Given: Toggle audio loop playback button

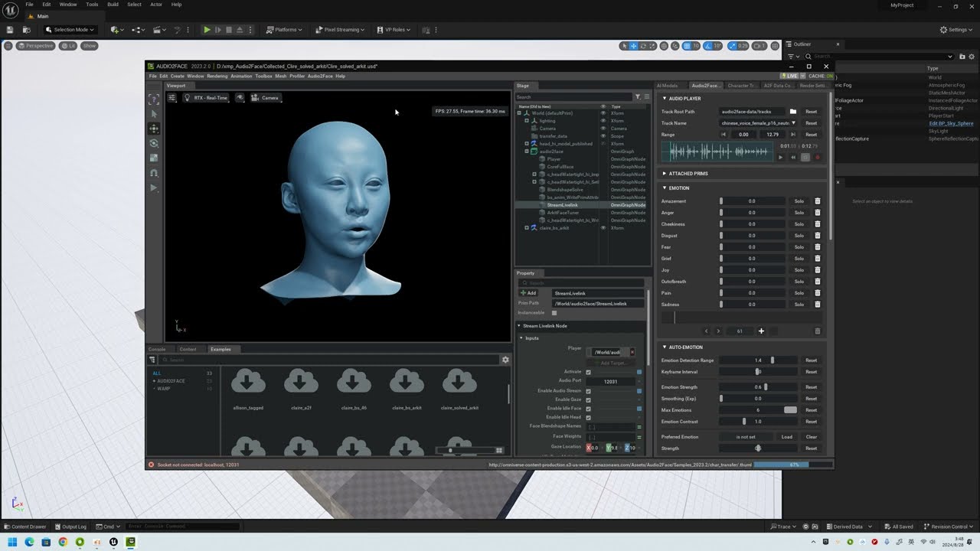Looking at the screenshot, I should pyautogui.click(x=805, y=158).
